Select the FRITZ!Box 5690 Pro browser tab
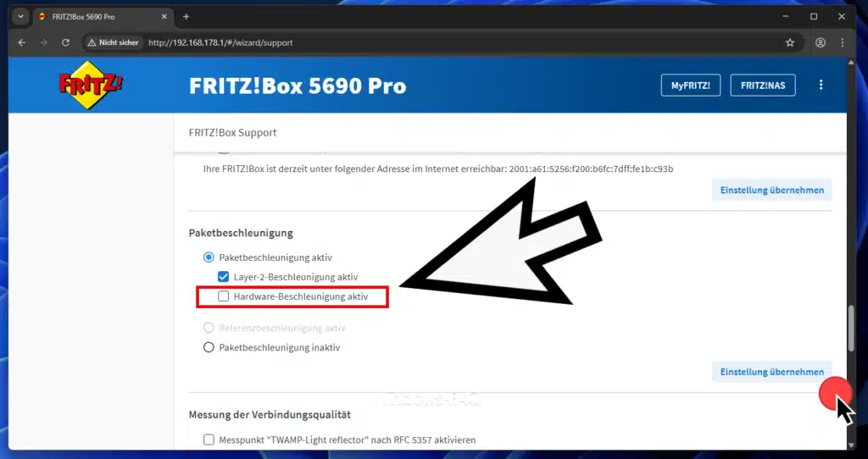868x459 pixels. (x=102, y=17)
